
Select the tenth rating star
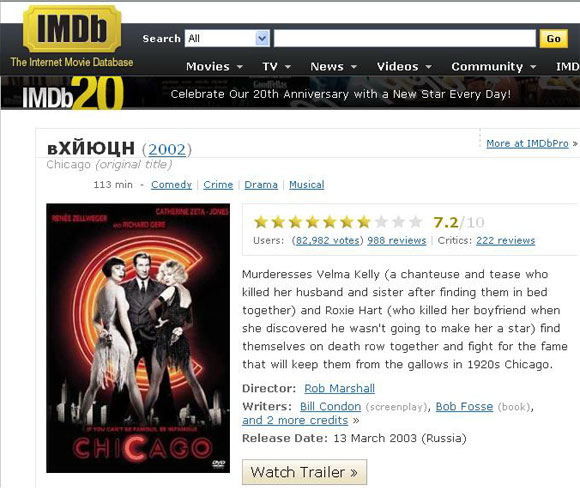point(415,222)
